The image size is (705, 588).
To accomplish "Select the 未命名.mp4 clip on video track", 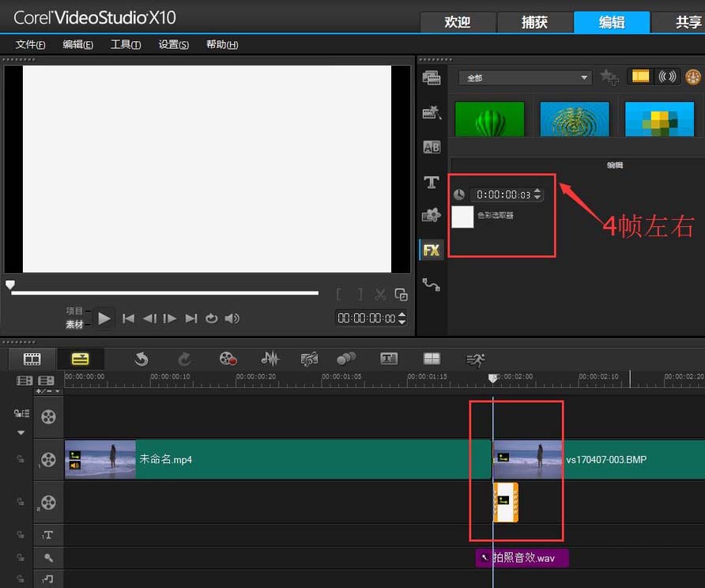I will pyautogui.click(x=278, y=459).
